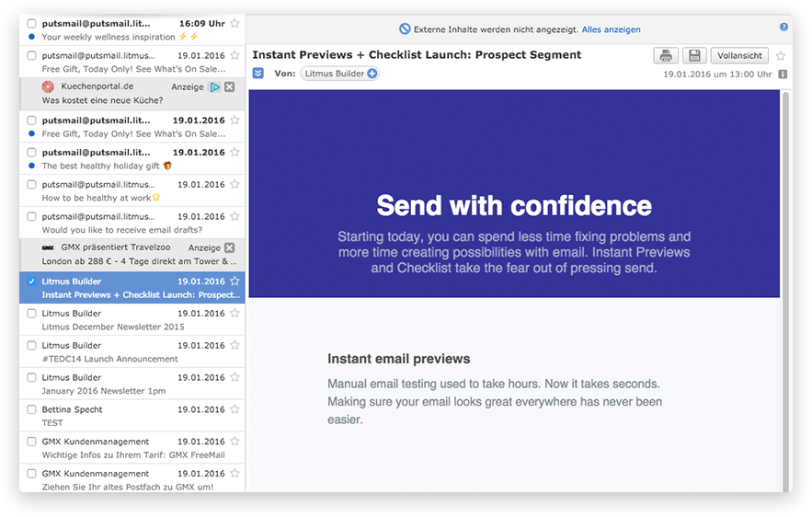Click the Kuechenportal.de ad logo
The width and height of the screenshot is (812, 517).
48,86
